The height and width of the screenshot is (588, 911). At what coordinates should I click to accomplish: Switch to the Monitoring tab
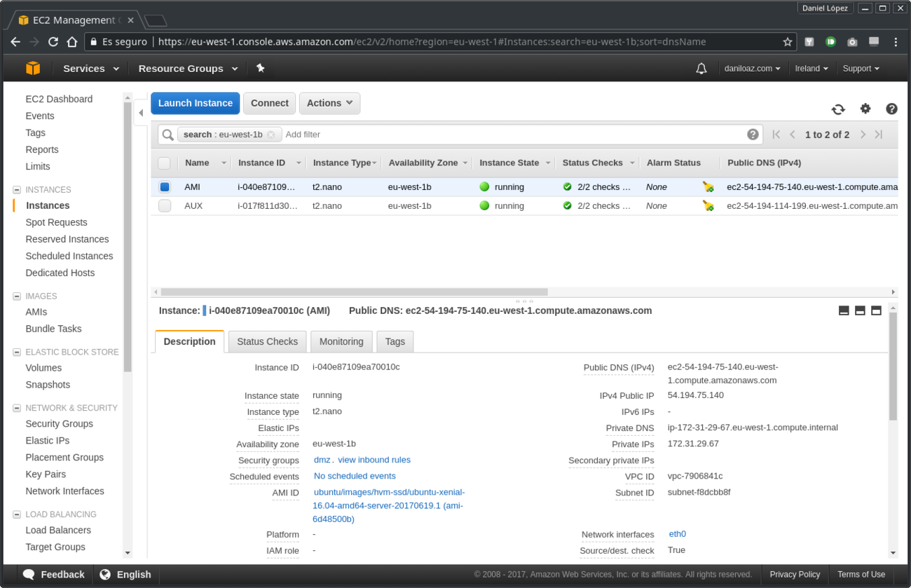coord(341,341)
